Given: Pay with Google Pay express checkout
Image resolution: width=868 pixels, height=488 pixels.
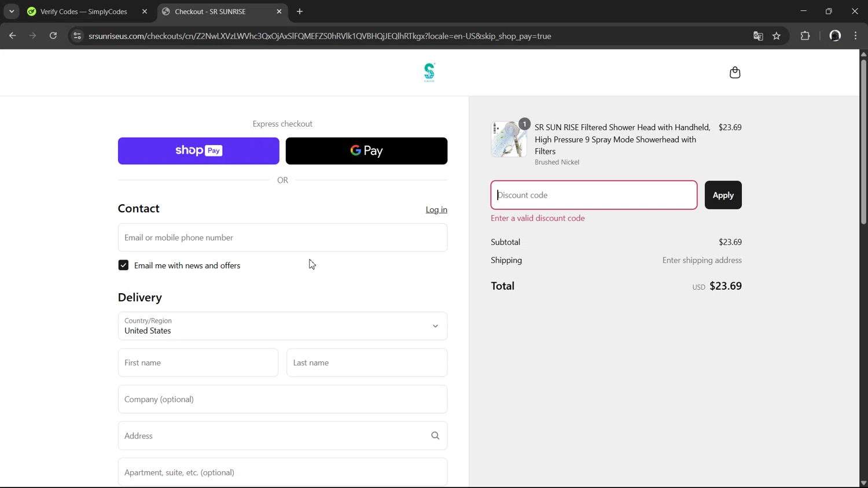Looking at the screenshot, I should click(x=366, y=151).
